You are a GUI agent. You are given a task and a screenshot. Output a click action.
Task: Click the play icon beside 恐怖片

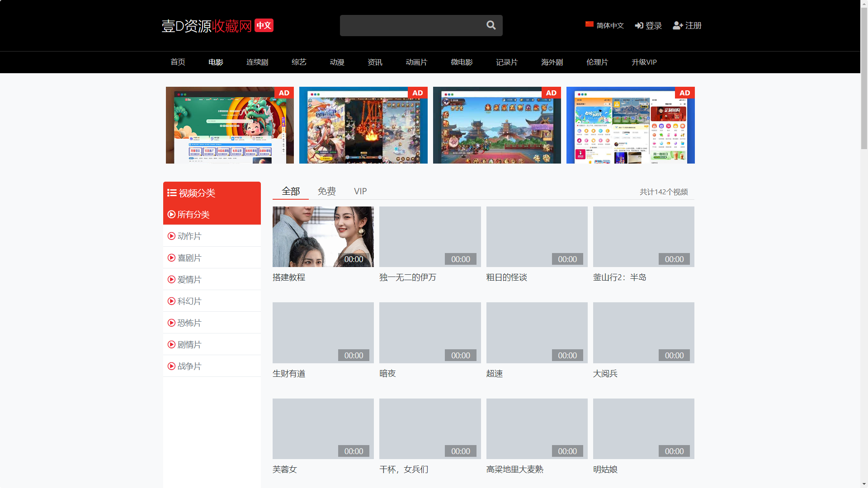171,323
